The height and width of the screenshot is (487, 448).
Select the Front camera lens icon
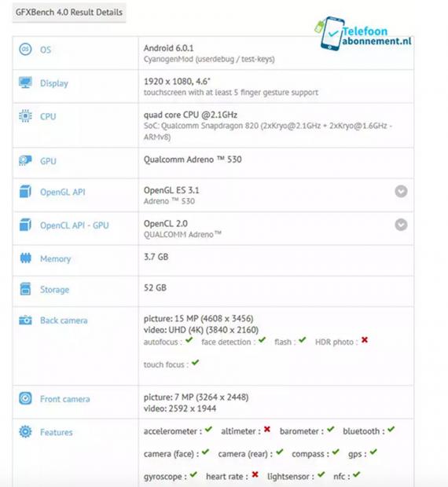(25, 398)
